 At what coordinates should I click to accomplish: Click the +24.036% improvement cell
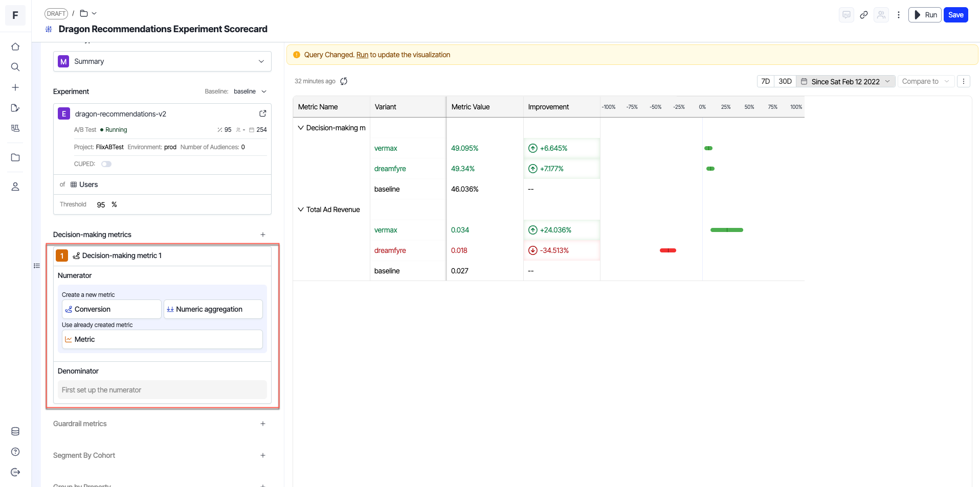(x=562, y=230)
